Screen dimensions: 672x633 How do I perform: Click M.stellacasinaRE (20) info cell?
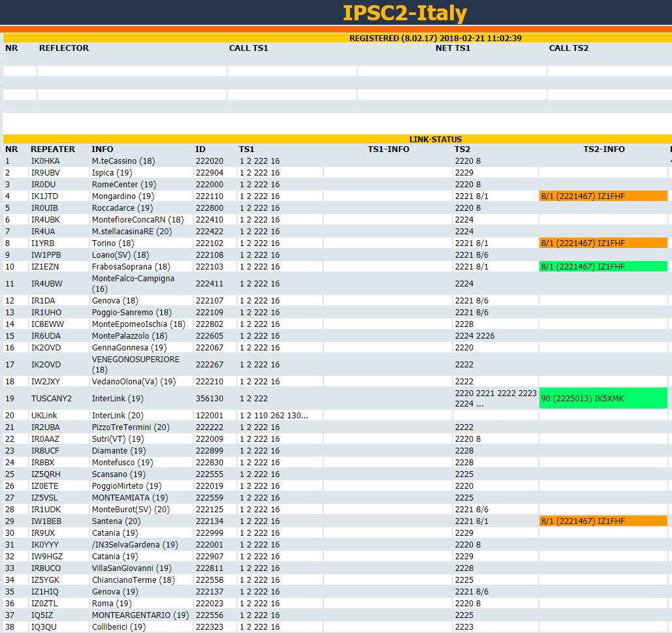tap(142, 231)
